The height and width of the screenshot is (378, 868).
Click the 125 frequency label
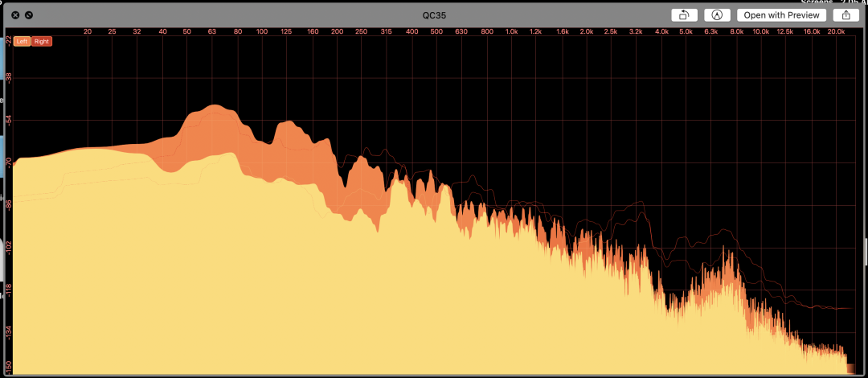pyautogui.click(x=286, y=32)
